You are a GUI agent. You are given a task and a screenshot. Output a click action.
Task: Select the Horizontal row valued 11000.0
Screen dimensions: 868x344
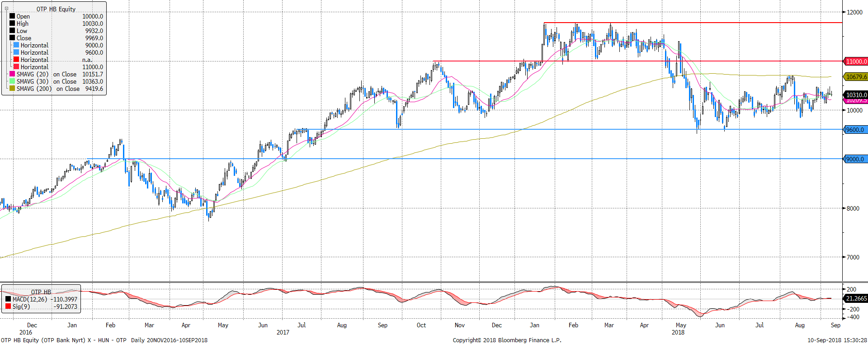tap(58, 67)
